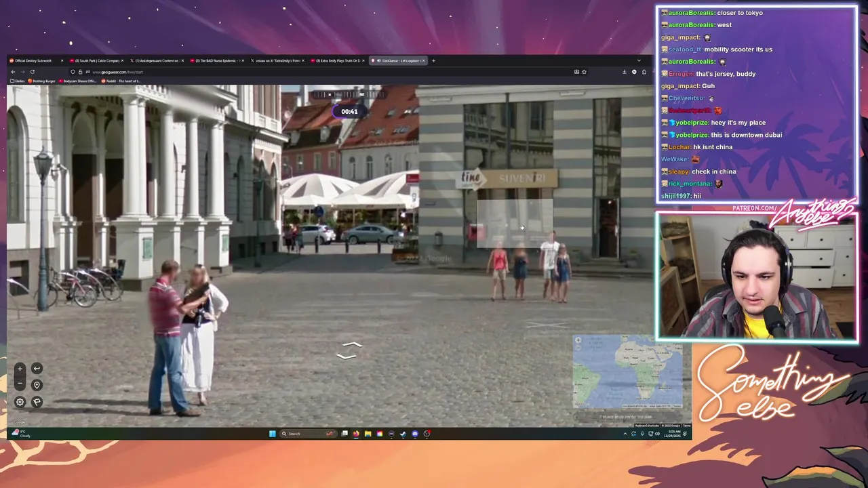Image resolution: width=868 pixels, height=488 pixels.
Task: Switch to Extra Emily Plays Truth tab
Action: point(338,60)
